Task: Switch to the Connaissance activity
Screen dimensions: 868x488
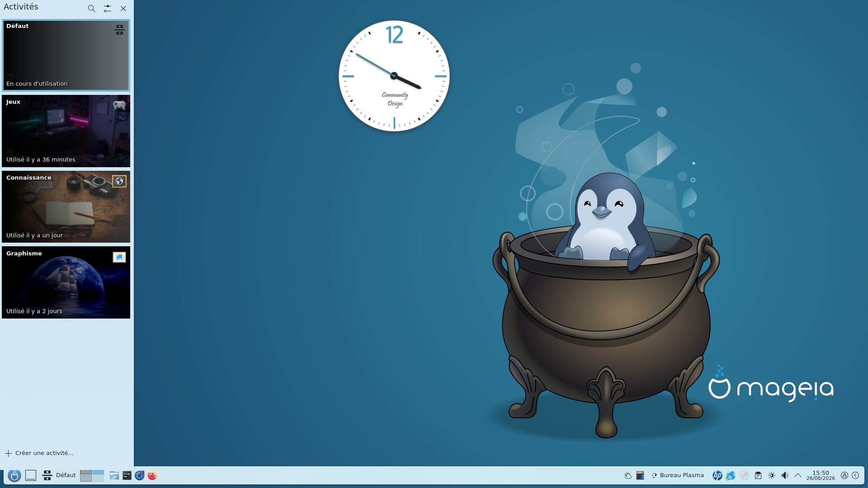Action: click(x=66, y=207)
